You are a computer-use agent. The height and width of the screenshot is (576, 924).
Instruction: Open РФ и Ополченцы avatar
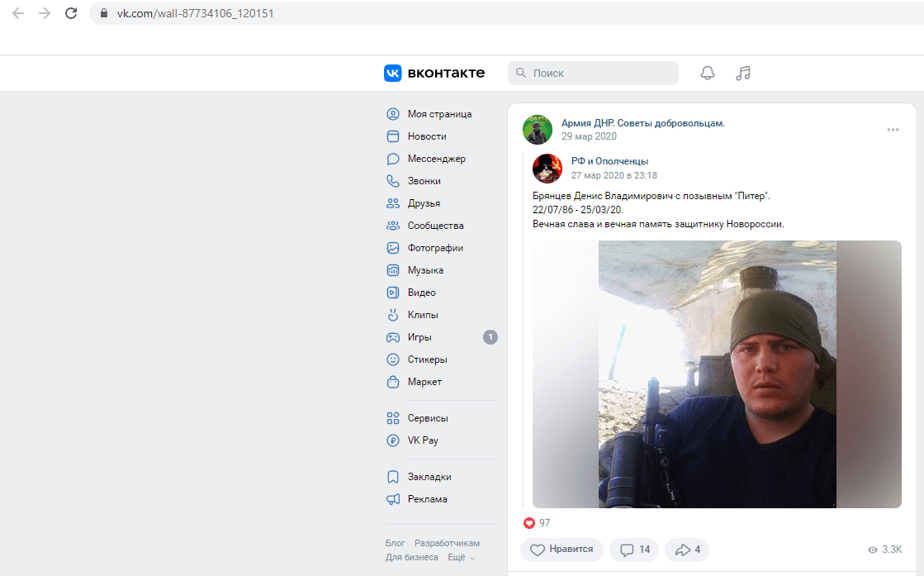click(x=547, y=169)
